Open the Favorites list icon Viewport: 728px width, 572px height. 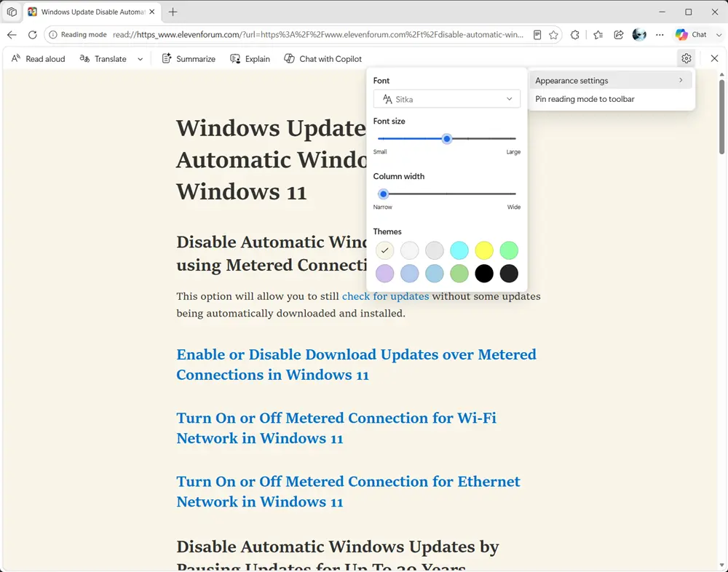(598, 35)
